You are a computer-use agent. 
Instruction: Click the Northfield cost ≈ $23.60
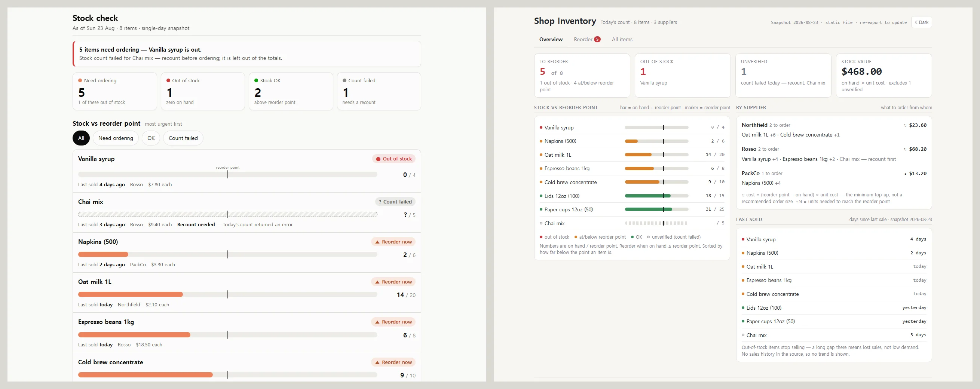915,125
